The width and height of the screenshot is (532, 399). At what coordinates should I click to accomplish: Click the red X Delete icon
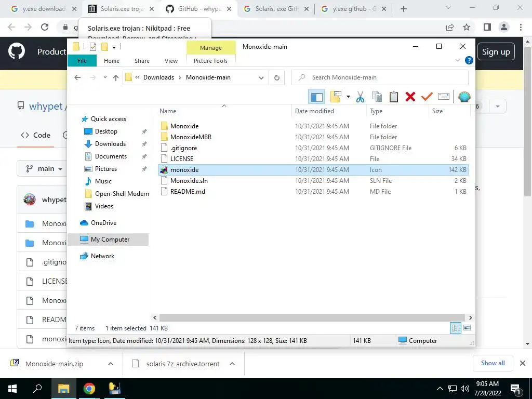click(410, 97)
